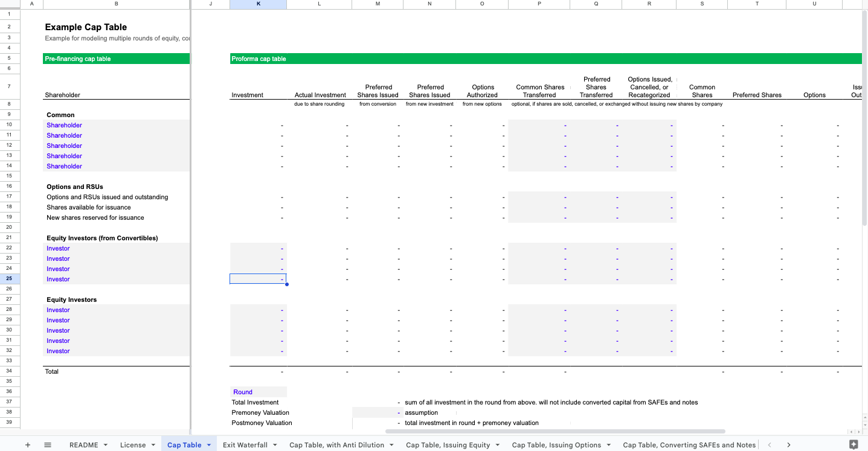Switch to the Exit Waterfall sheet tab

click(245, 445)
